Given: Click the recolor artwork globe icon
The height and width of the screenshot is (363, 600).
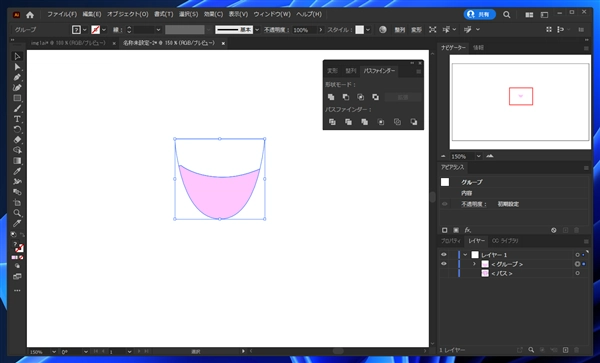Looking at the screenshot, I should [383, 29].
